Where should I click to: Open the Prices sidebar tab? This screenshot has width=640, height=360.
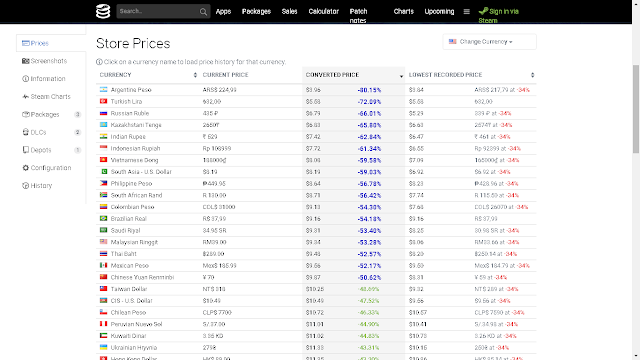pos(51,43)
